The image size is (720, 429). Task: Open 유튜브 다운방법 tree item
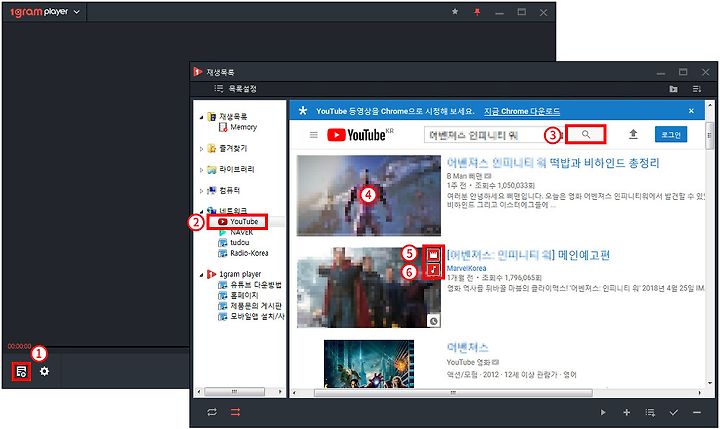(x=255, y=285)
